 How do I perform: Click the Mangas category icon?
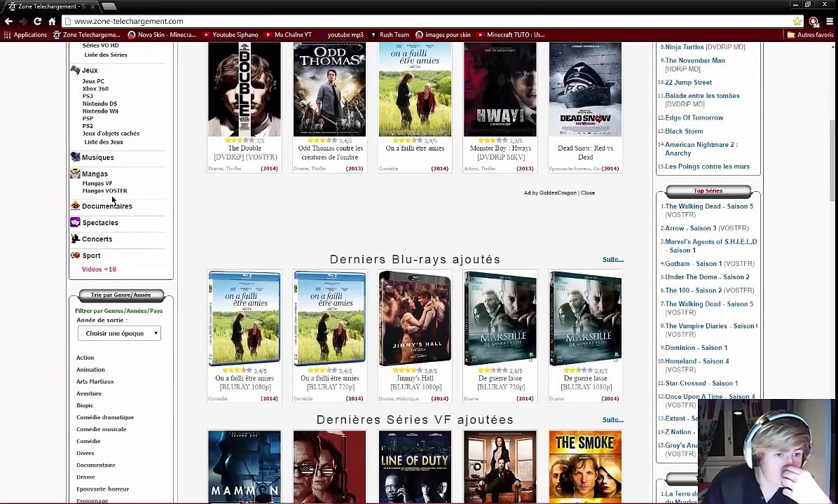tap(76, 174)
